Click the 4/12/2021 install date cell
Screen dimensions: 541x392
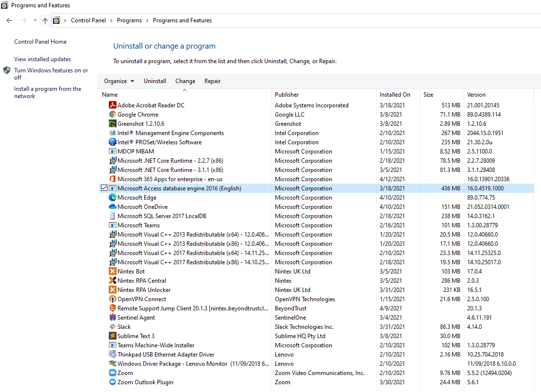pyautogui.click(x=392, y=179)
